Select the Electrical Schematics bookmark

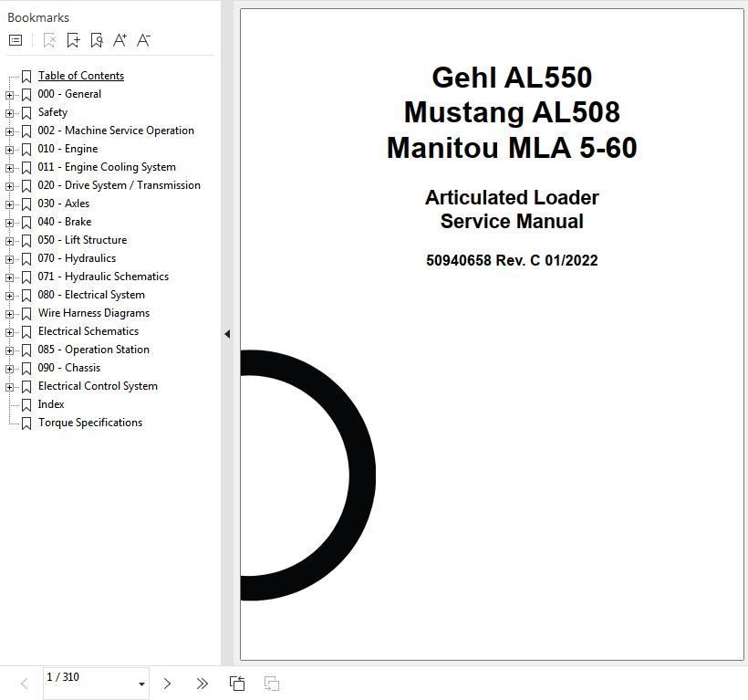tap(88, 331)
